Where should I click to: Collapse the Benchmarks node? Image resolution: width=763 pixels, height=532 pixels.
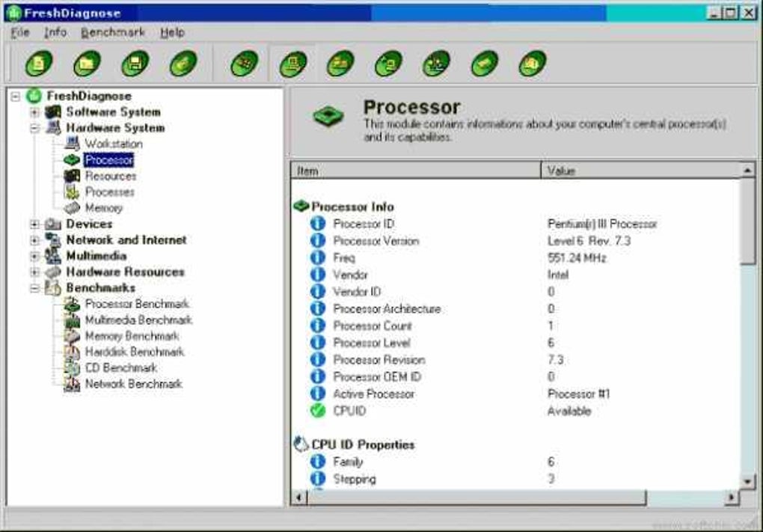pos(34,288)
